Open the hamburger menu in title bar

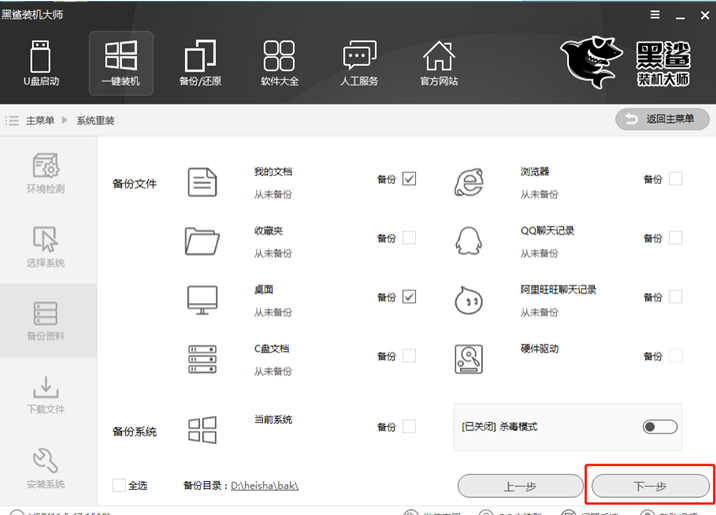tap(655, 15)
